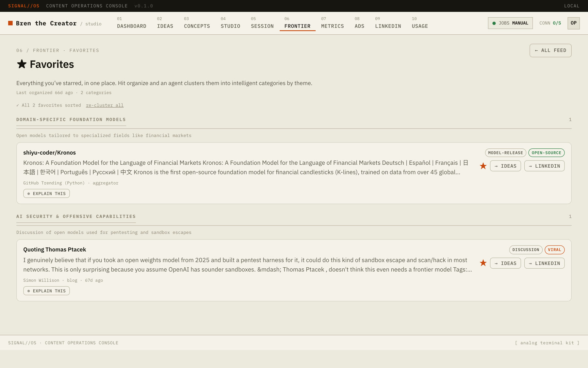
Task: Open the Dashboard tab
Action: click(132, 23)
